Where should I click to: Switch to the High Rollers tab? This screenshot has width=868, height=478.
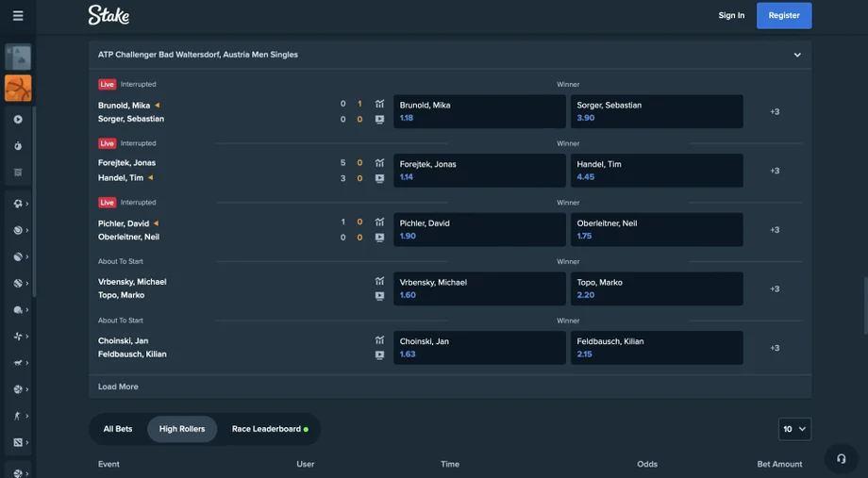tap(182, 429)
